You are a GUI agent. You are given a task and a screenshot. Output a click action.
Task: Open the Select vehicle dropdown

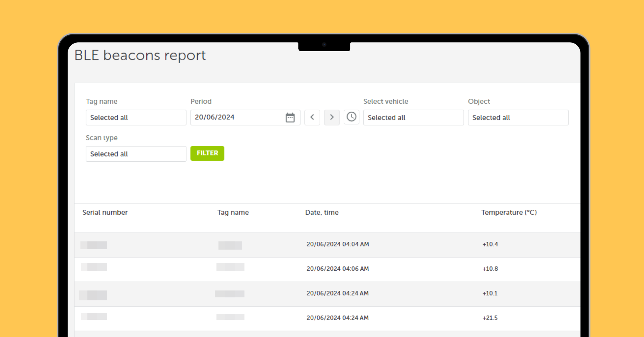tap(413, 117)
